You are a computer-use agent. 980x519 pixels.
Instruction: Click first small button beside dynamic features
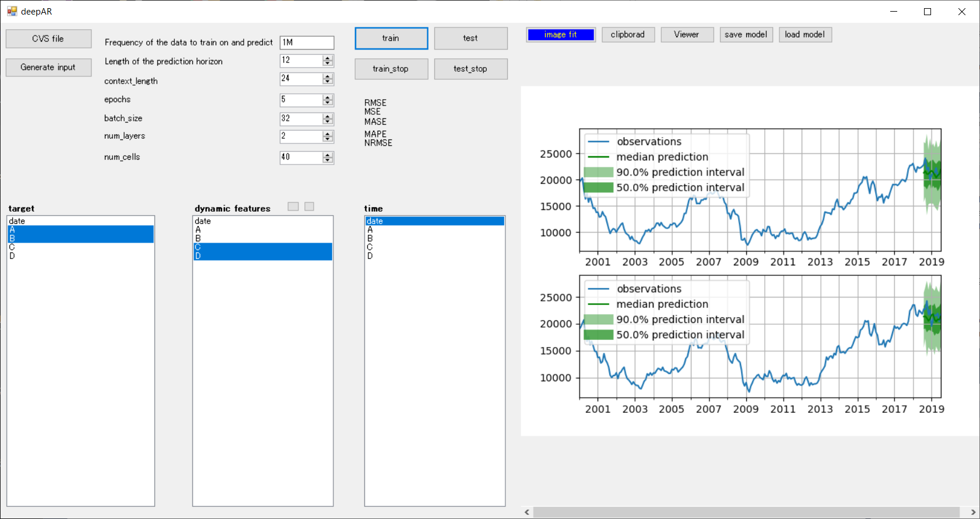pos(293,206)
